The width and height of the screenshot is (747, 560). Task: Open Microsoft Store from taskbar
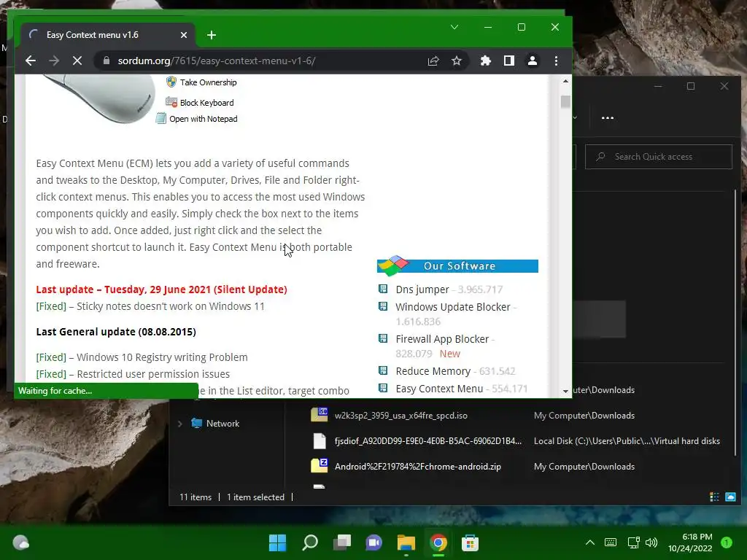tap(470, 542)
